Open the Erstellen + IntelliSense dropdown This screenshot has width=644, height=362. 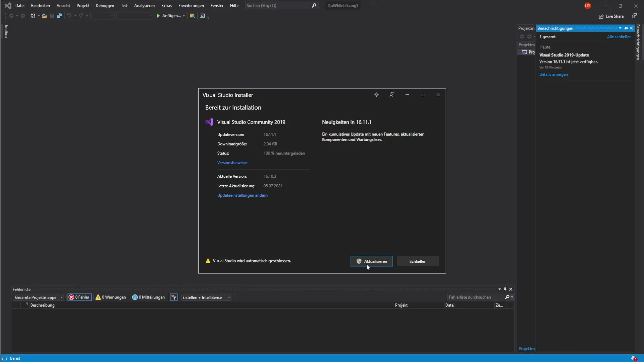(206, 297)
